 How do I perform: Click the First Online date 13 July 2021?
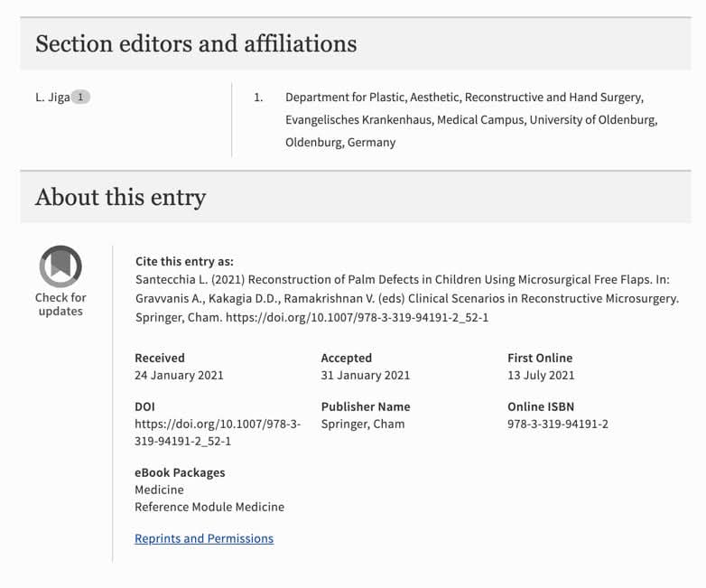tap(541, 375)
